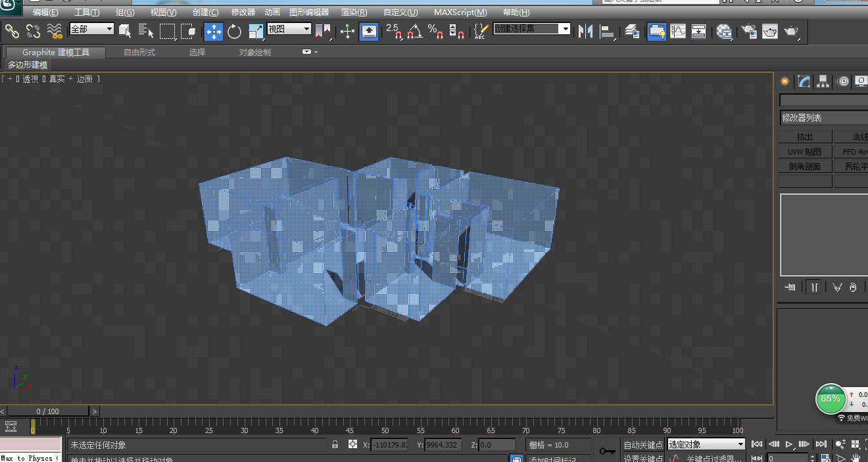Play the animation
Image resolution: width=868 pixels, height=462 pixels.
tap(790, 445)
